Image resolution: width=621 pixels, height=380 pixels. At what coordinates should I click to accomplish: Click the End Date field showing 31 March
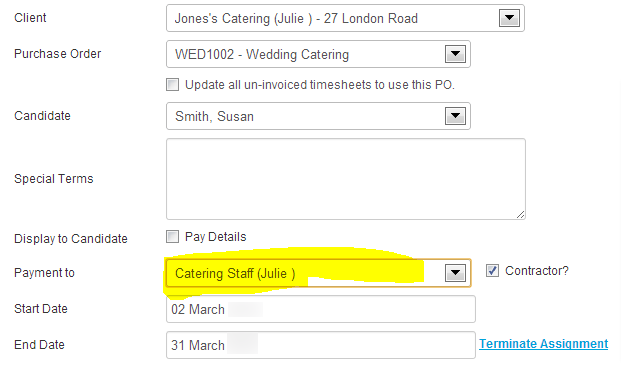(x=321, y=345)
